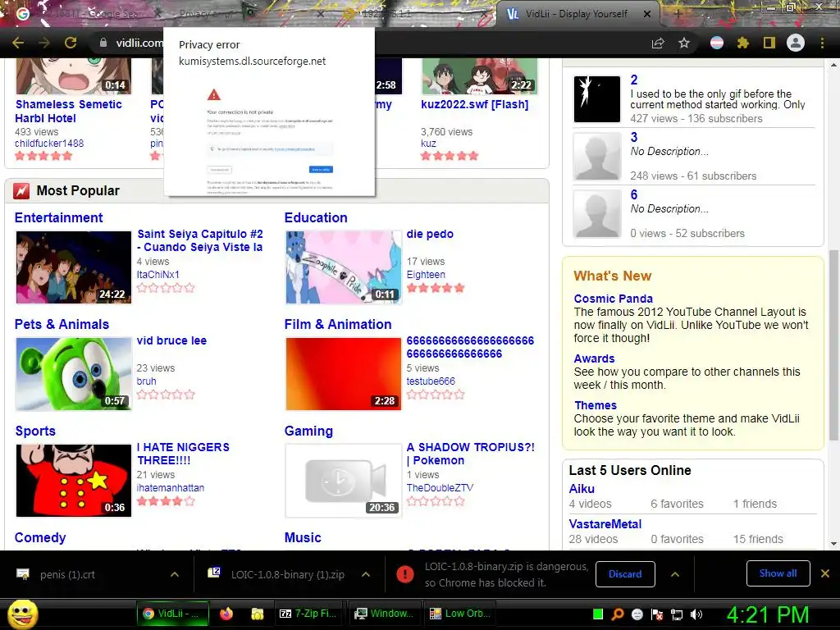Open the Pets & Animals category

pyautogui.click(x=62, y=324)
